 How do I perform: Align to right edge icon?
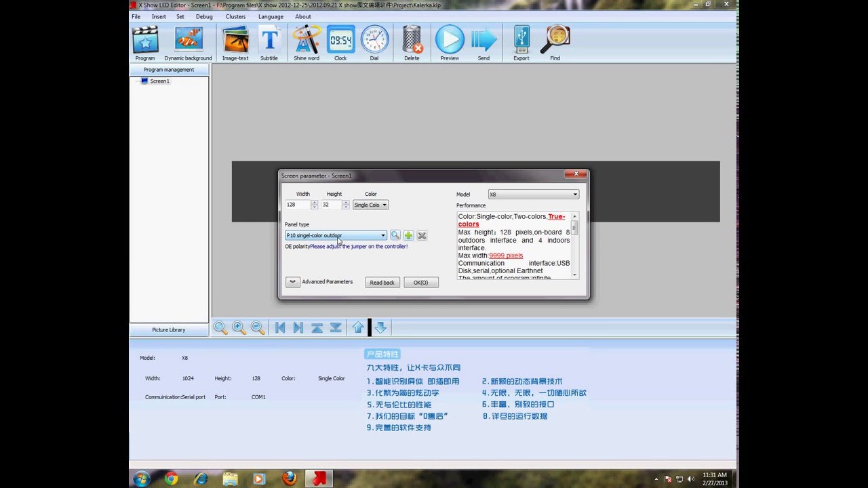point(298,328)
